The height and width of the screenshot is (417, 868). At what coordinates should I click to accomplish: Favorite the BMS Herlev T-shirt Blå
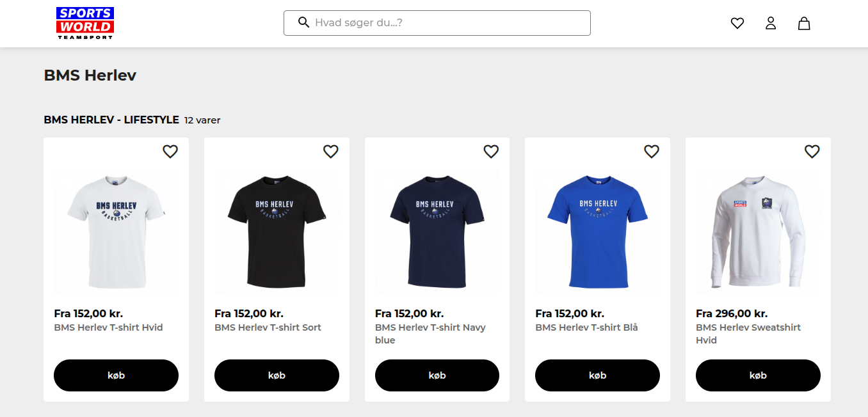652,152
